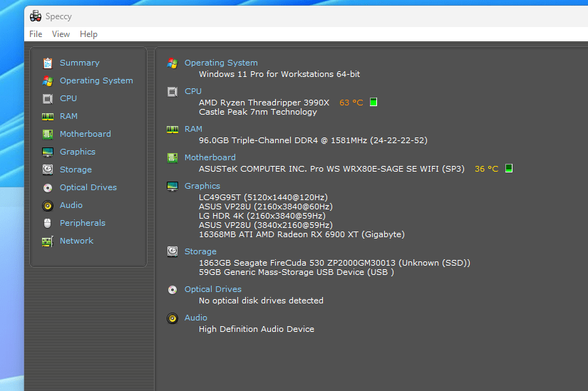This screenshot has height=391, width=588.
Task: Click the 96.0GB Triple-Channel DDR4 text
Action: (x=313, y=140)
